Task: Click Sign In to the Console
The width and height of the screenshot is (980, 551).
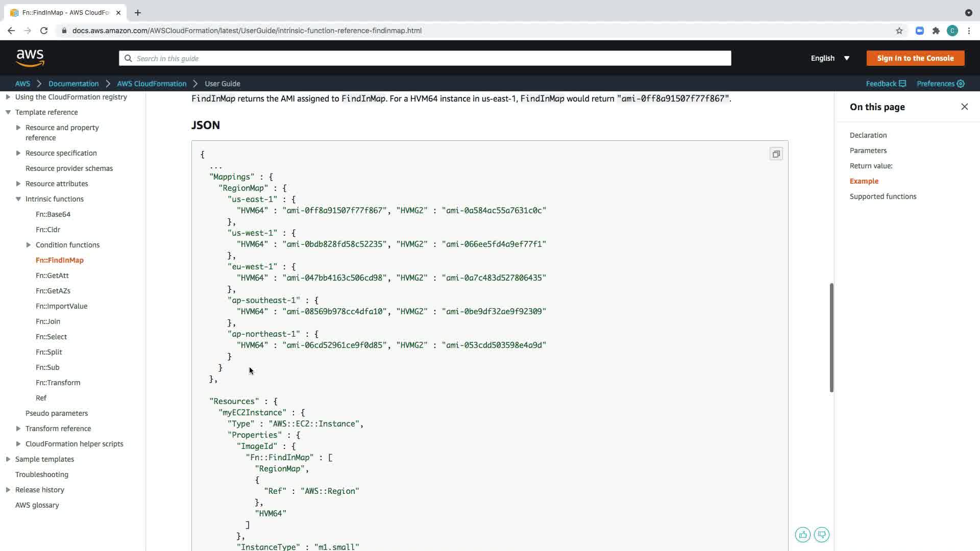Action: click(x=915, y=58)
